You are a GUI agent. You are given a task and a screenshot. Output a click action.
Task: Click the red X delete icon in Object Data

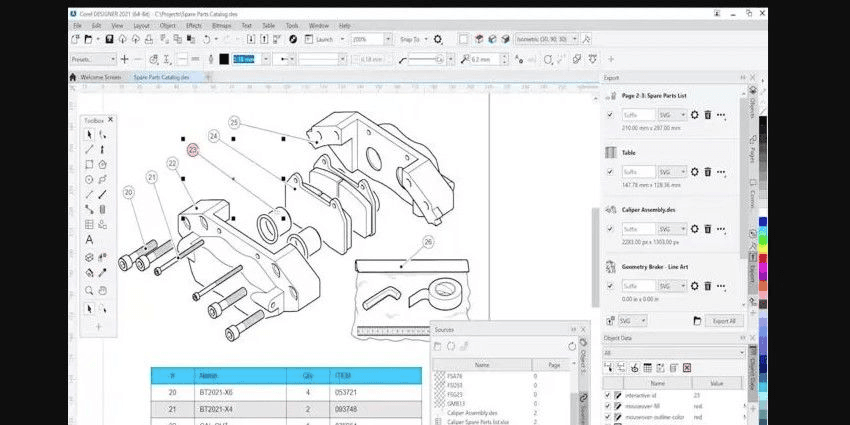point(687,368)
